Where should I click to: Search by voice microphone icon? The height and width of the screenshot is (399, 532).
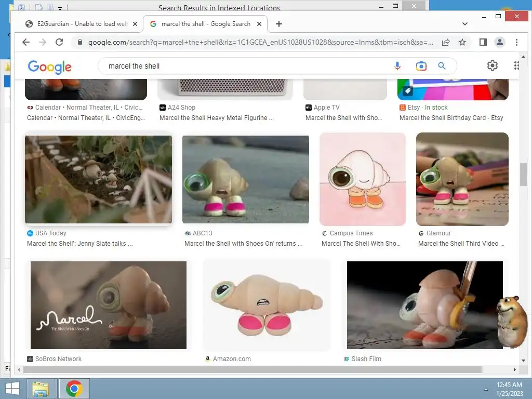point(397,66)
